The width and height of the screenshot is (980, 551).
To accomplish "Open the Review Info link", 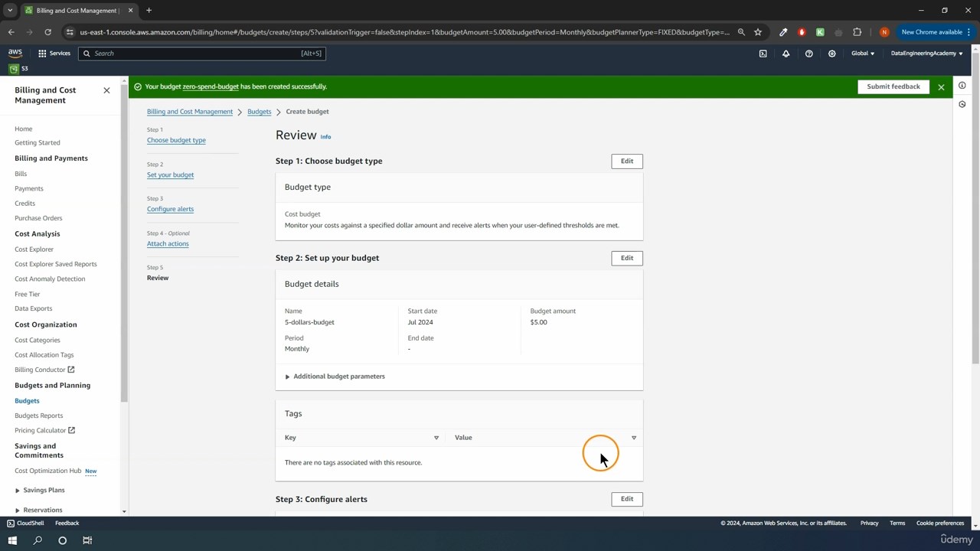I will [325, 137].
